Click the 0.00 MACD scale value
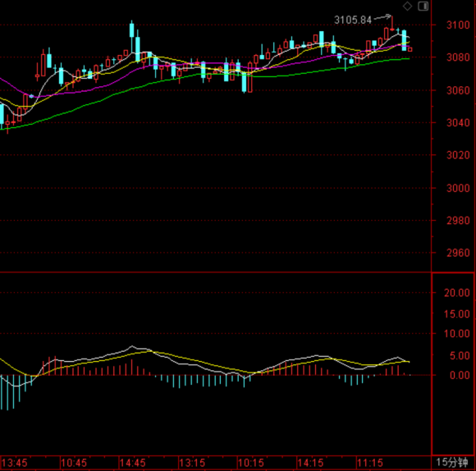This screenshot has height=471, width=476. 460,375
